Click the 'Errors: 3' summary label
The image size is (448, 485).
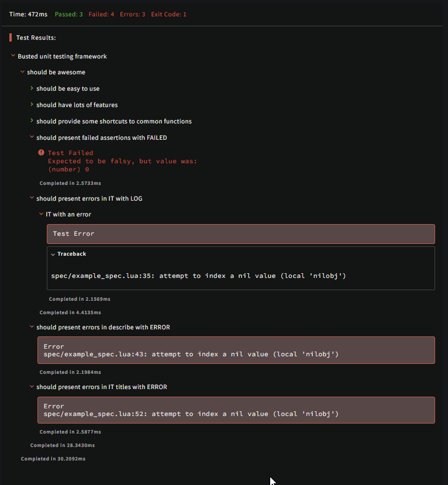coord(132,14)
